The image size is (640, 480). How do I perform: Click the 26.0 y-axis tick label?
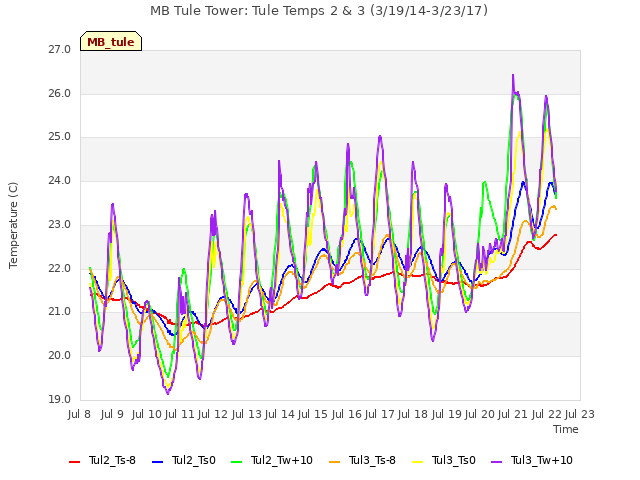pos(60,93)
